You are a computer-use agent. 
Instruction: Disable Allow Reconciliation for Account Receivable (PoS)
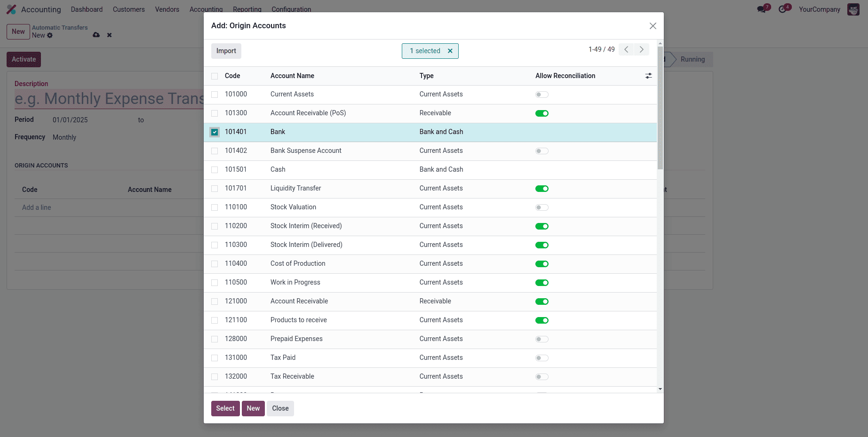tap(542, 113)
